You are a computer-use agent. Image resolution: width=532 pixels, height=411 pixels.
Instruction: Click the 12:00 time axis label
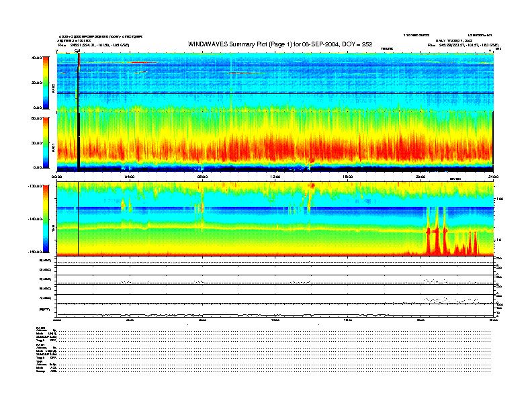tap(275, 177)
